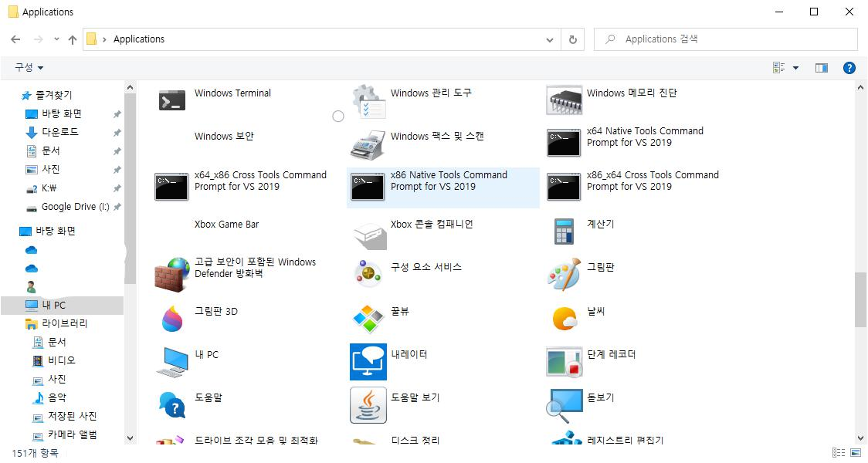Open the Windows 관리 도구 icon
The image size is (868, 463).
(368, 101)
